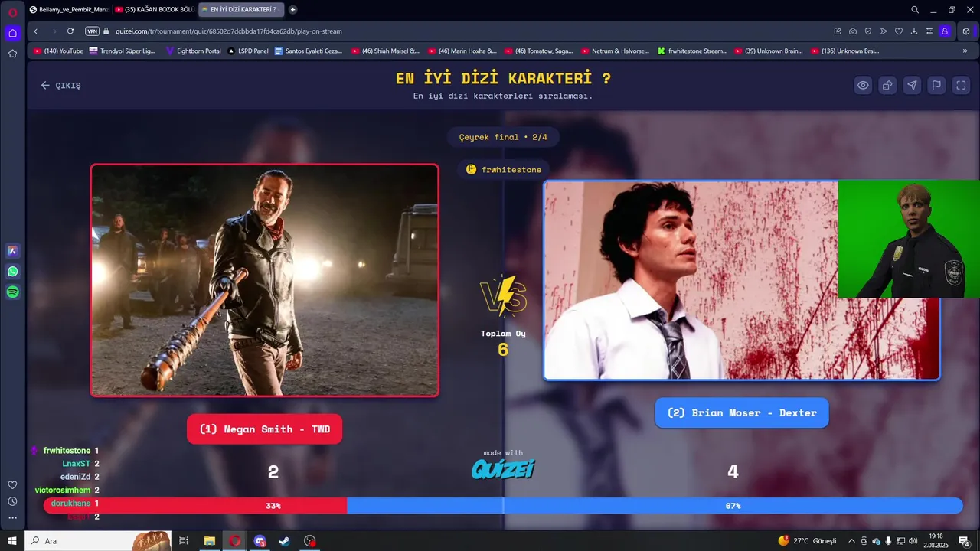The image size is (980, 551).
Task: Click the Quizei logo
Action: (503, 469)
